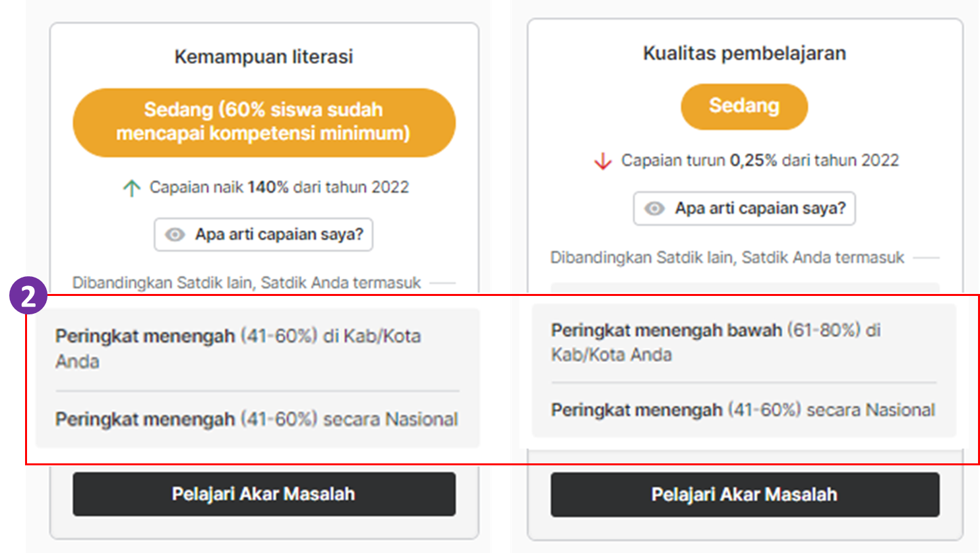Click the Kemampuan literasi card title
The image size is (980, 553).
(x=264, y=57)
